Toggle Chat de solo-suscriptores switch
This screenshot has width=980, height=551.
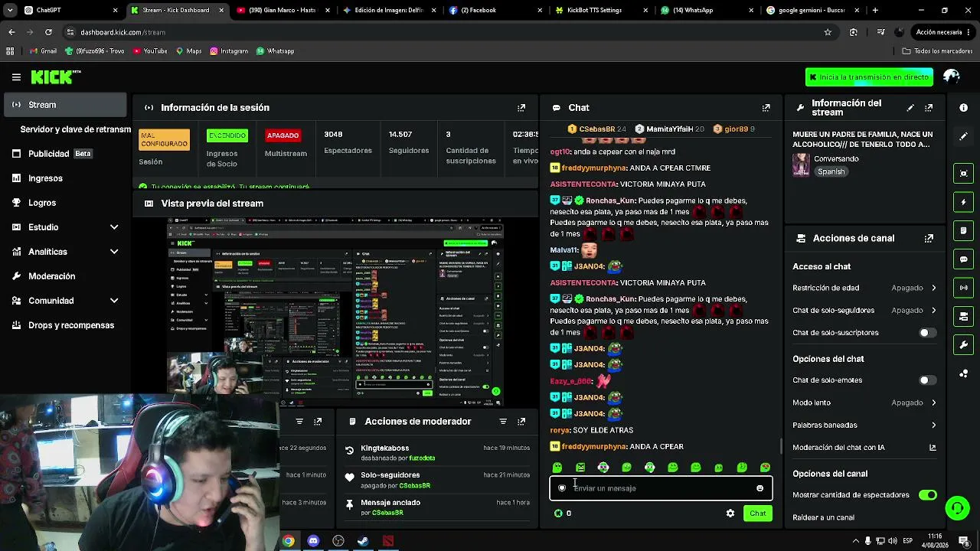[x=927, y=333]
